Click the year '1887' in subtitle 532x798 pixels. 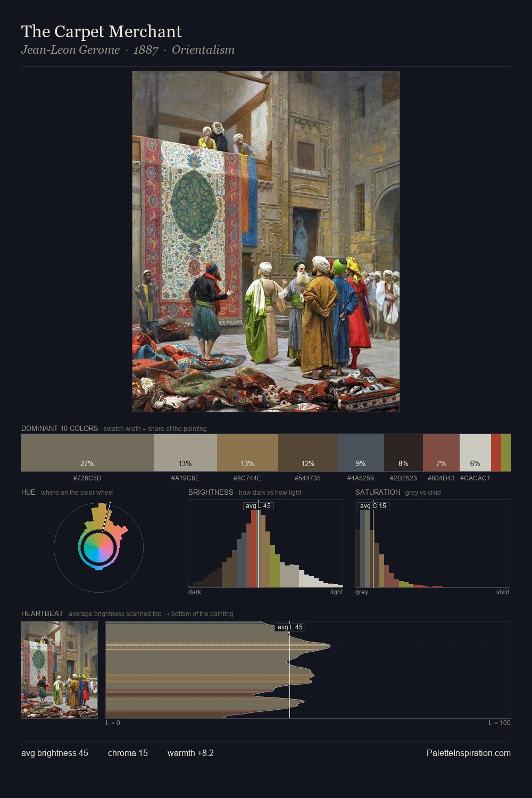pos(146,50)
